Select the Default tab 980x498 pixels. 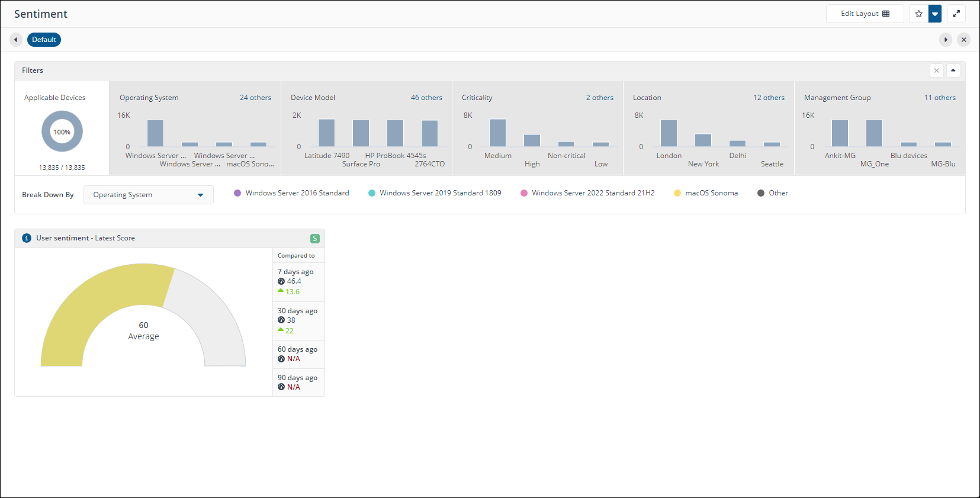point(44,40)
